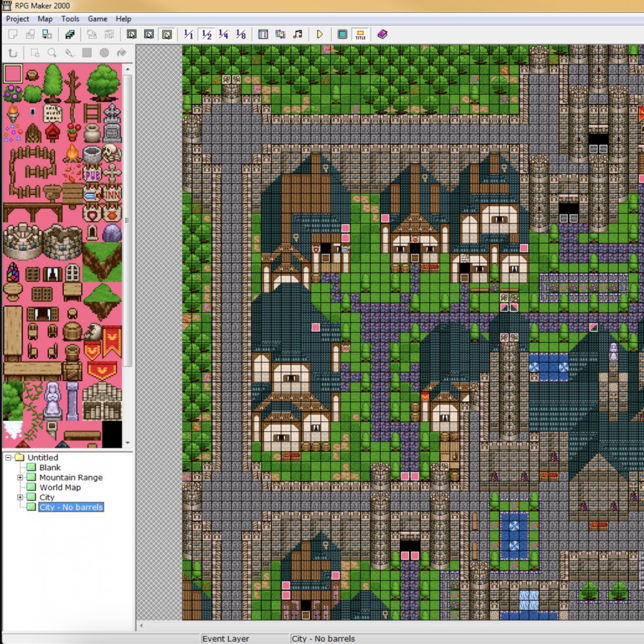Pick the stone well tile
The width and height of the screenshot is (644, 644).
click(x=92, y=154)
